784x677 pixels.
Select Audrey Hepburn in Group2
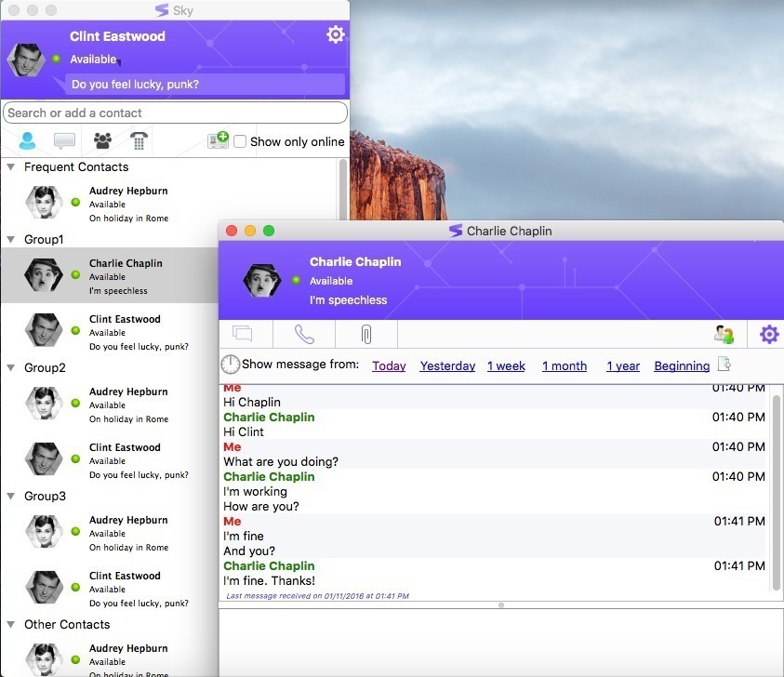110,405
